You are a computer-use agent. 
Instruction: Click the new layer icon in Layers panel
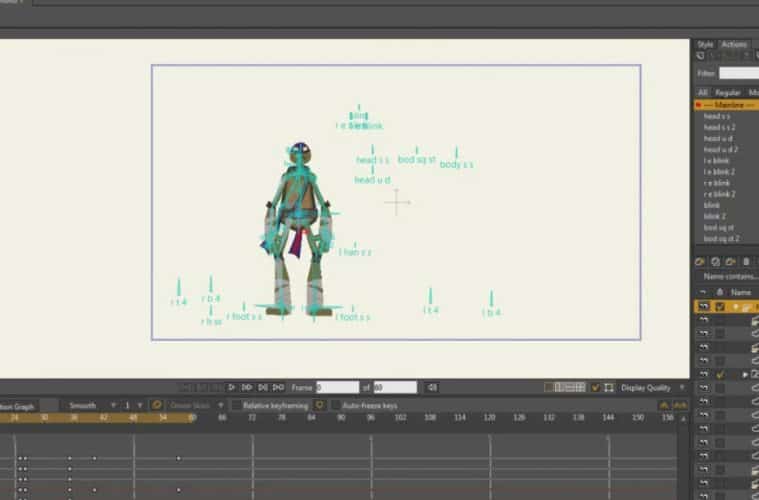tap(701, 261)
